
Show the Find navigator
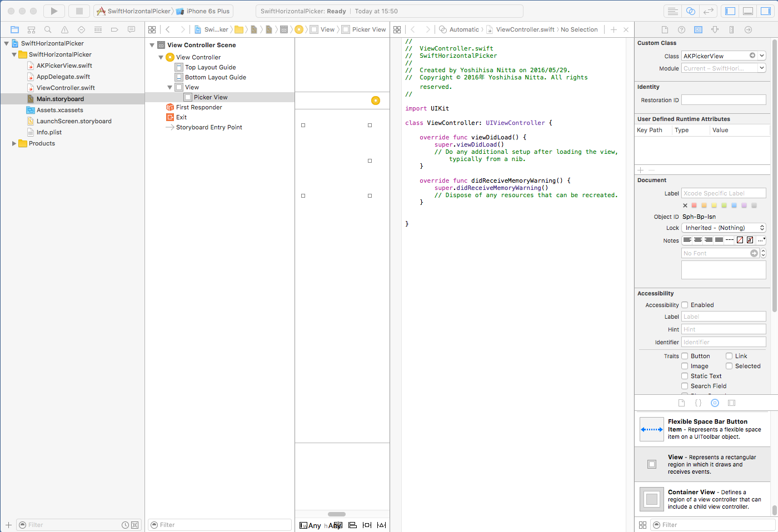[48, 29]
